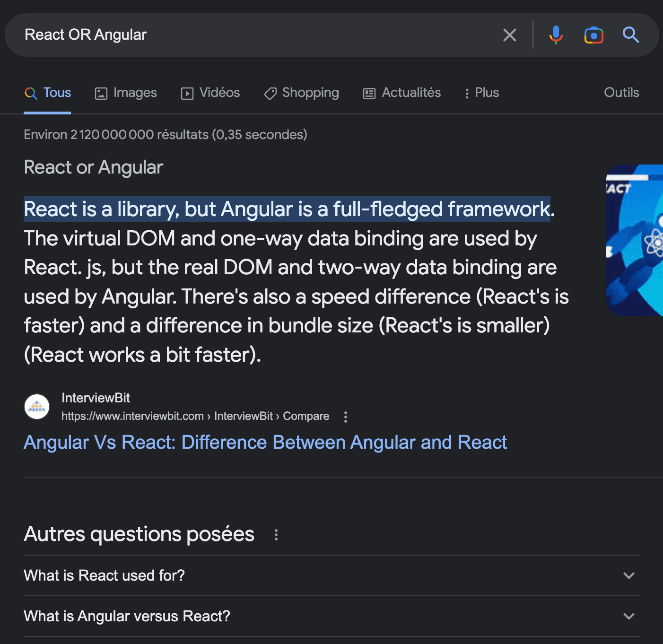The width and height of the screenshot is (663, 644).
Task: Open Angular Vs React result link
Action: pyautogui.click(x=265, y=443)
